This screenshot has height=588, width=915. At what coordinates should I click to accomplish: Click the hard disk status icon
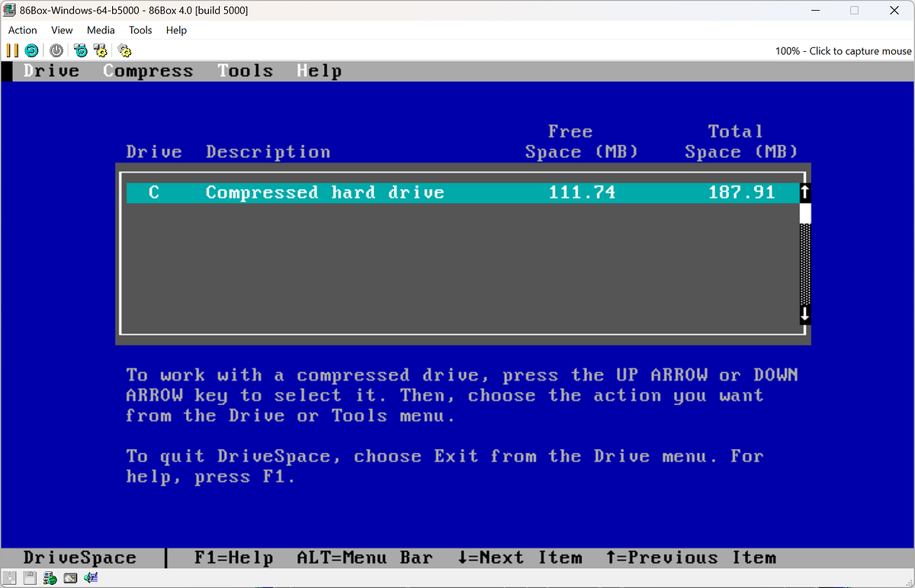[x=70, y=577]
